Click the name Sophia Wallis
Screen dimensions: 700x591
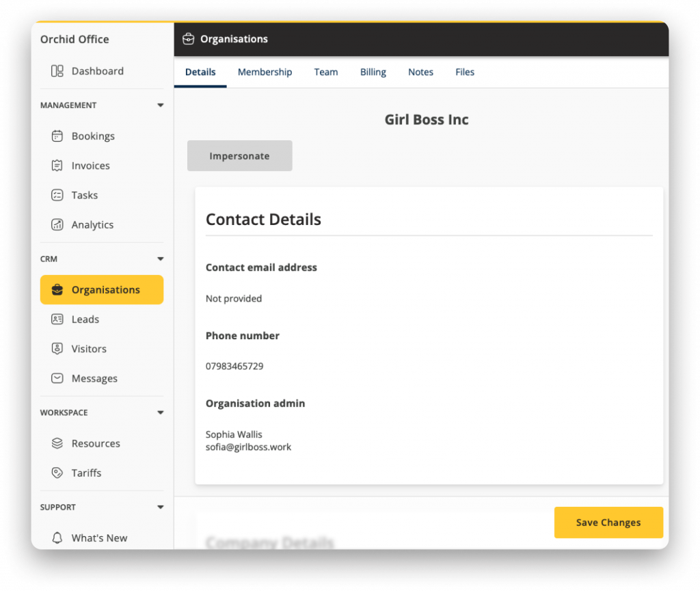point(234,434)
